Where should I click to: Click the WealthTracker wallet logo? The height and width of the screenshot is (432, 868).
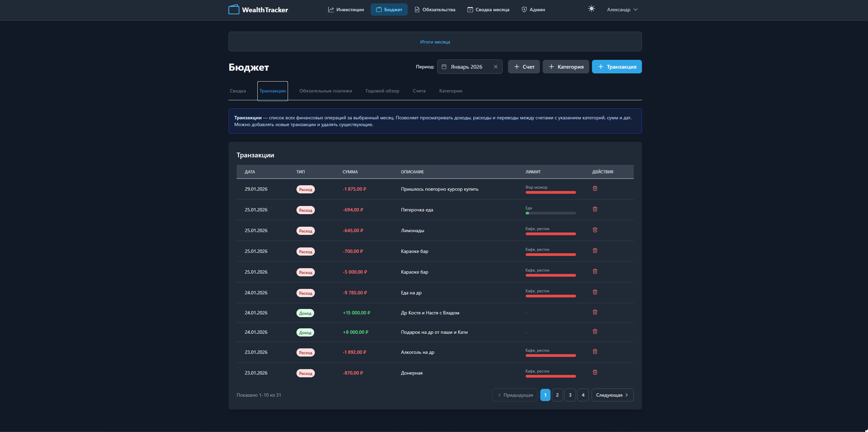point(234,10)
